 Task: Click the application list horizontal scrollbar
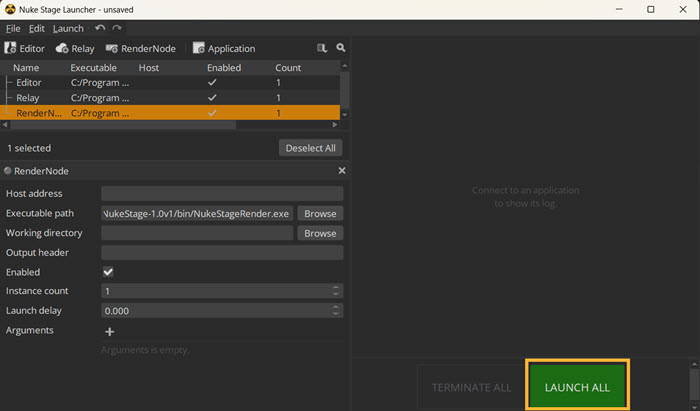coord(120,125)
